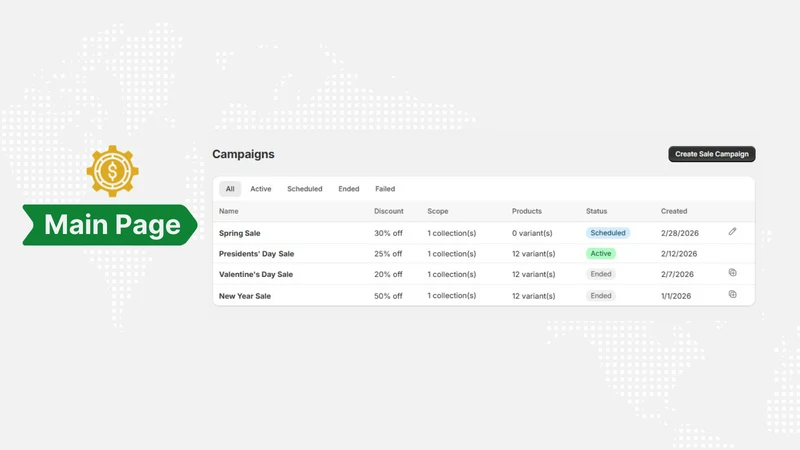Select the All tab

[x=230, y=189]
